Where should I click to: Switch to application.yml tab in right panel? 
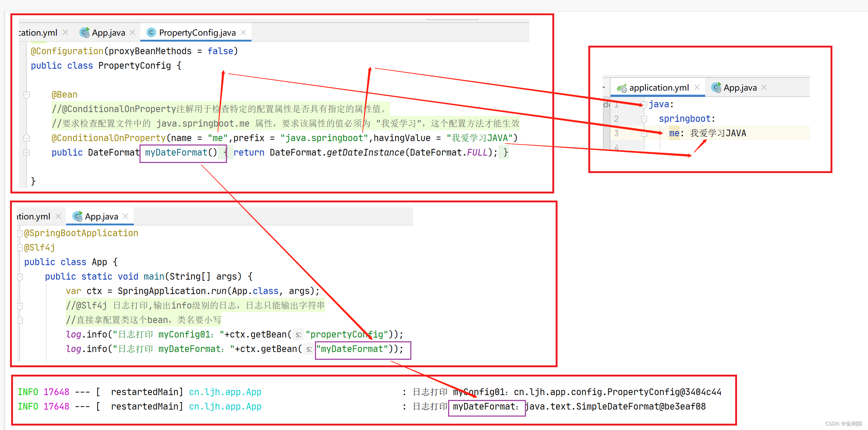(x=658, y=87)
